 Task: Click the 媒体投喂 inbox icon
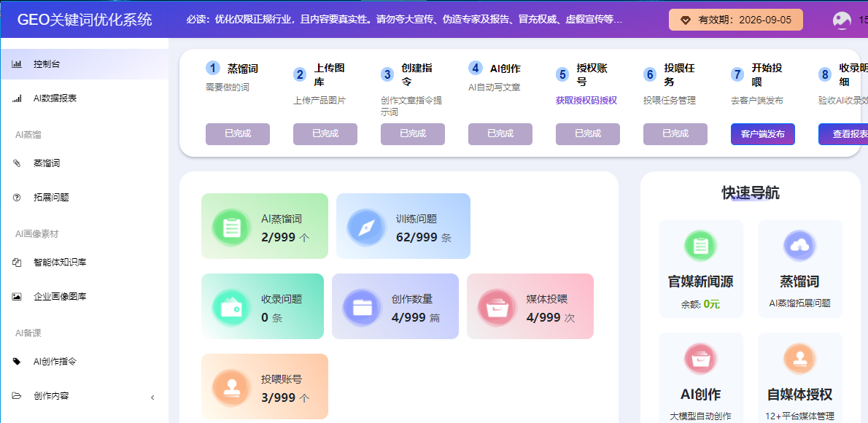(497, 308)
